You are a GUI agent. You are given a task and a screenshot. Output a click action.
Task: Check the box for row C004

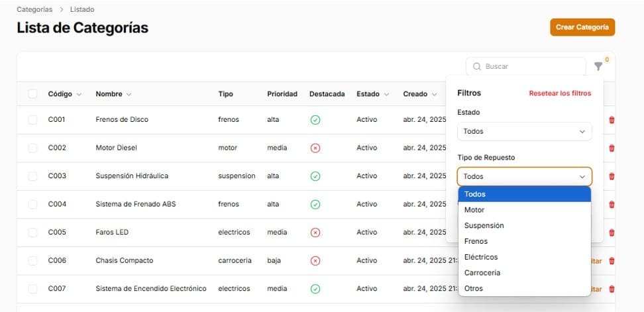pos(32,205)
